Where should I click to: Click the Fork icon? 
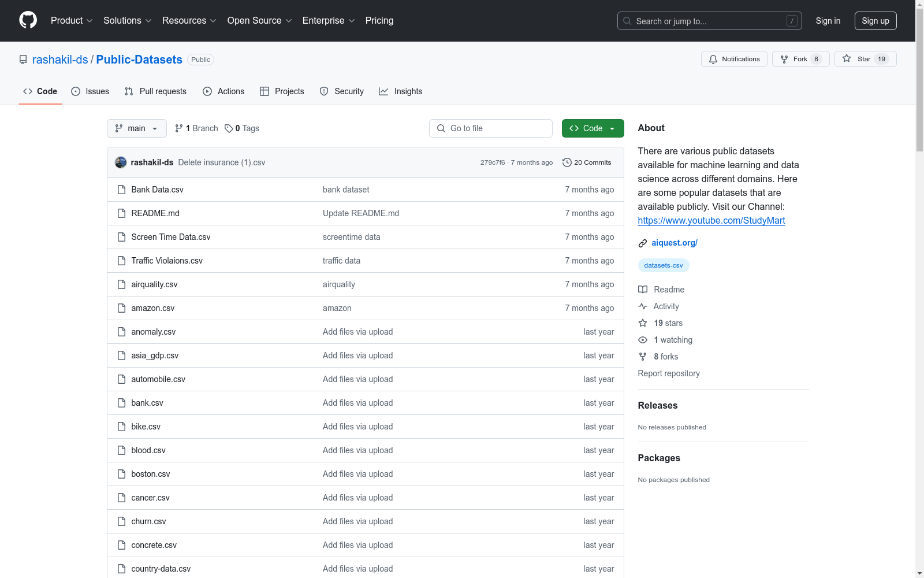[784, 59]
